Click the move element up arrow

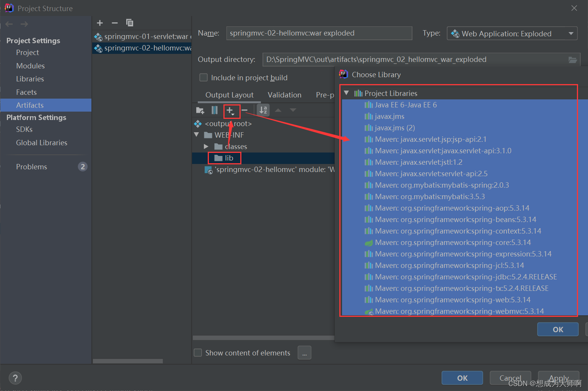278,110
